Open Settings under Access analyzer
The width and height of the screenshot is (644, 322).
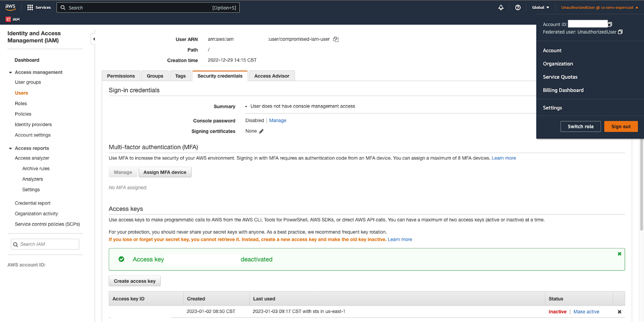click(x=31, y=190)
